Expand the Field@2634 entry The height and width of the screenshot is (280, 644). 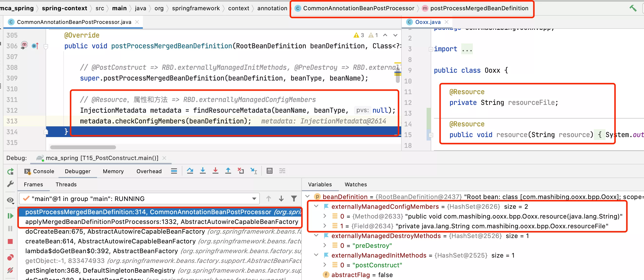325,226
